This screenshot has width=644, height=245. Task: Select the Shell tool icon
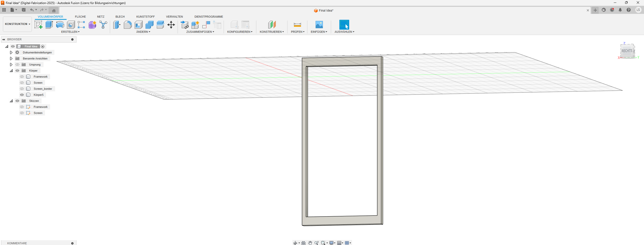(x=138, y=25)
